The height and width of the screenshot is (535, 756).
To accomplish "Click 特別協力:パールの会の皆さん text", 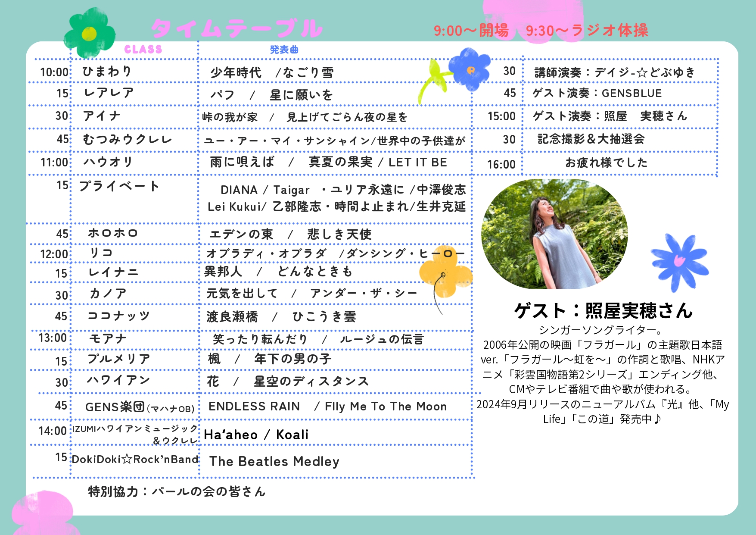I will pos(177,491).
